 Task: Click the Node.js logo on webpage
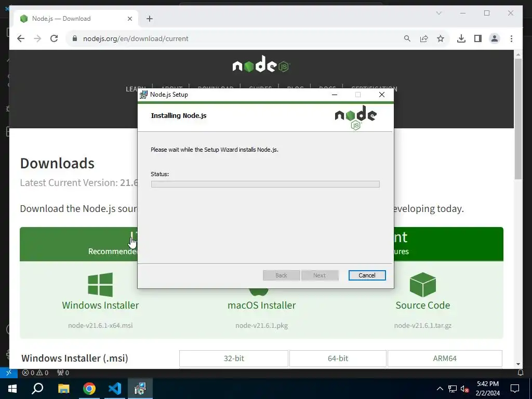coord(261,64)
